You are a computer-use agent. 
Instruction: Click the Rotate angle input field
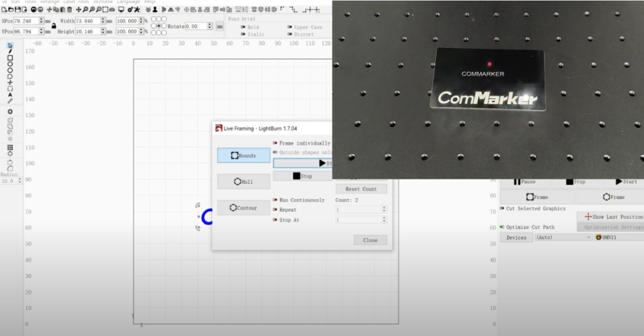click(198, 26)
